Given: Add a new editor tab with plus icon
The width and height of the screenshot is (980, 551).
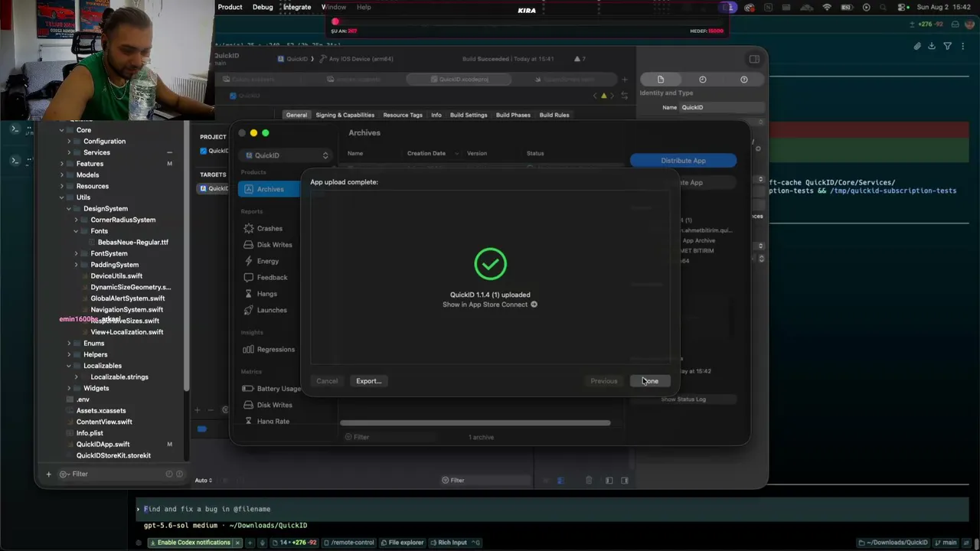Looking at the screenshot, I should (625, 80).
